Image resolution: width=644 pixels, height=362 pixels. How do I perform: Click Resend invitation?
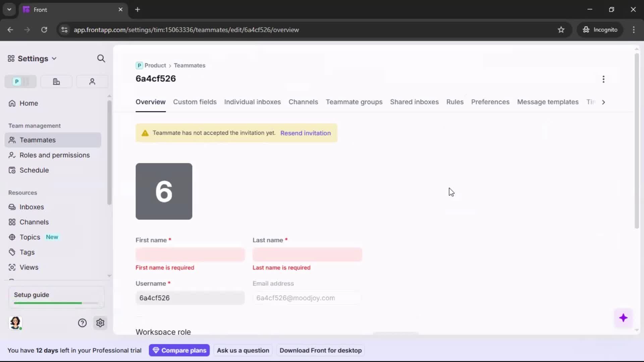[306, 133]
